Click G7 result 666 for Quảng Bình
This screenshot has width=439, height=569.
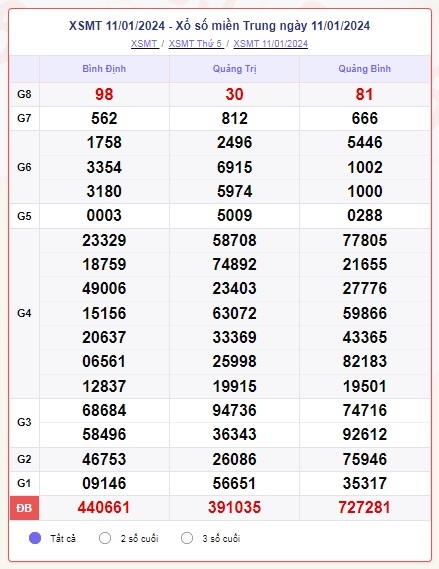pos(365,118)
